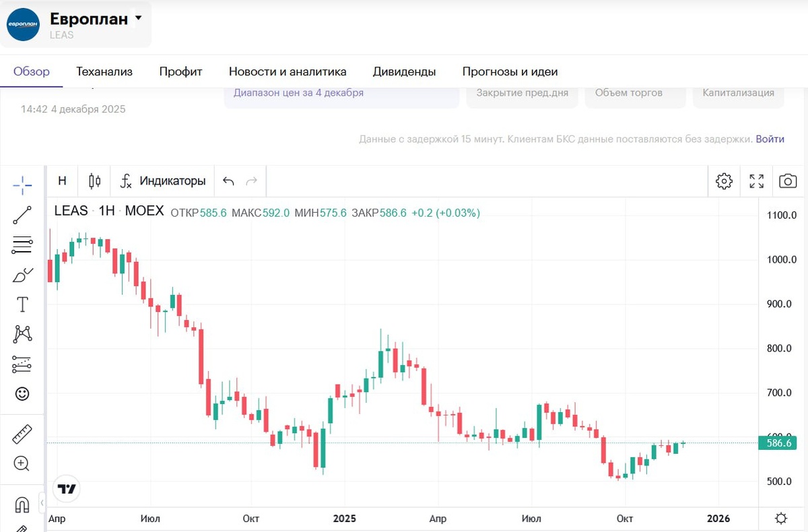The image size is (808, 532).
Task: Open price scale settings at bottom right
Action: [781, 519]
